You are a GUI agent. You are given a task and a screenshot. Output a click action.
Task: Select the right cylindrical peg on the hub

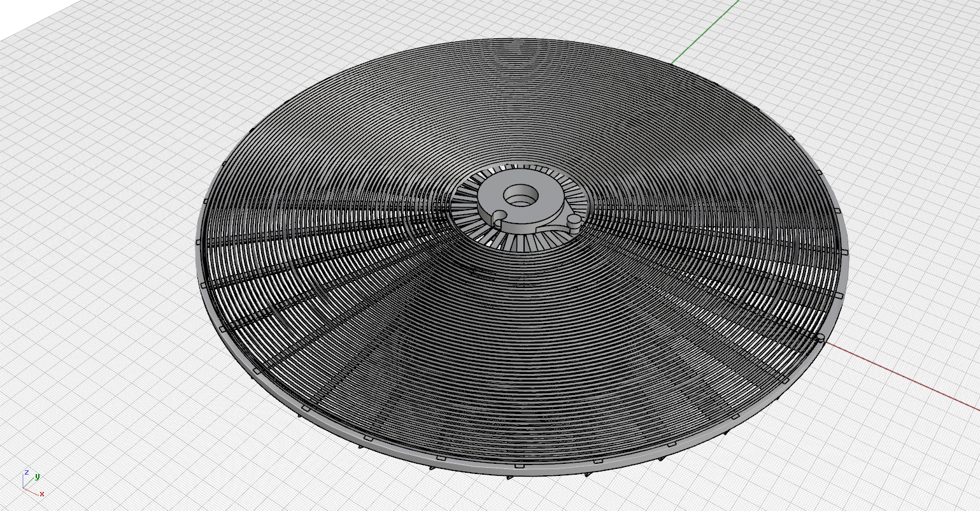point(574,222)
